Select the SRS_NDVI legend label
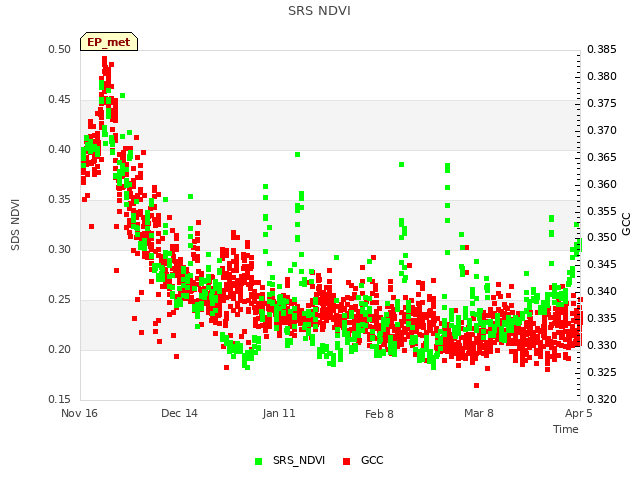Screen dimensions: 640x480 click(x=299, y=460)
